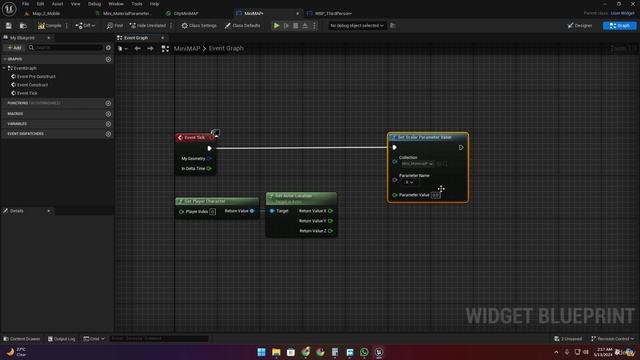Switch to the WBP_ThirdPerson tab

click(x=333, y=13)
